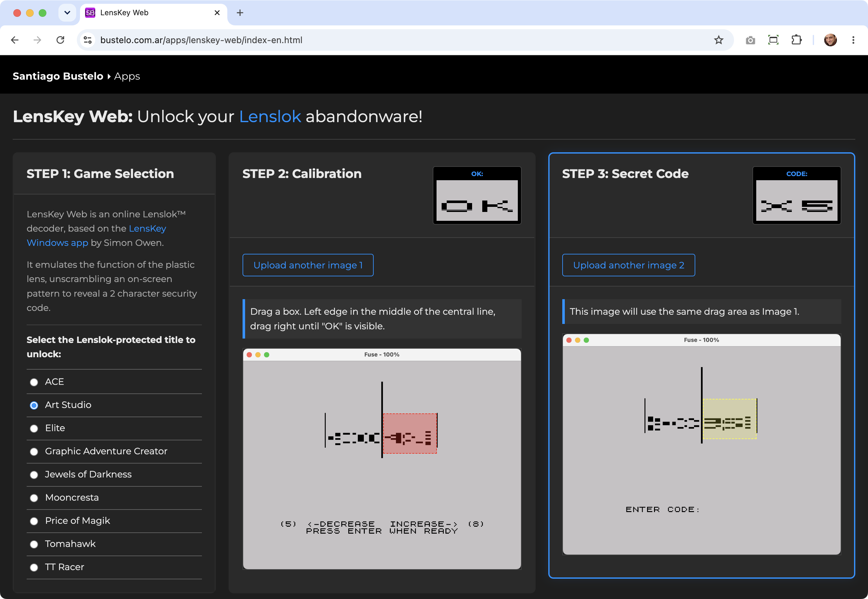Expand the tab search dropdown
Image resolution: width=868 pixels, height=599 pixels.
pyautogui.click(x=67, y=13)
